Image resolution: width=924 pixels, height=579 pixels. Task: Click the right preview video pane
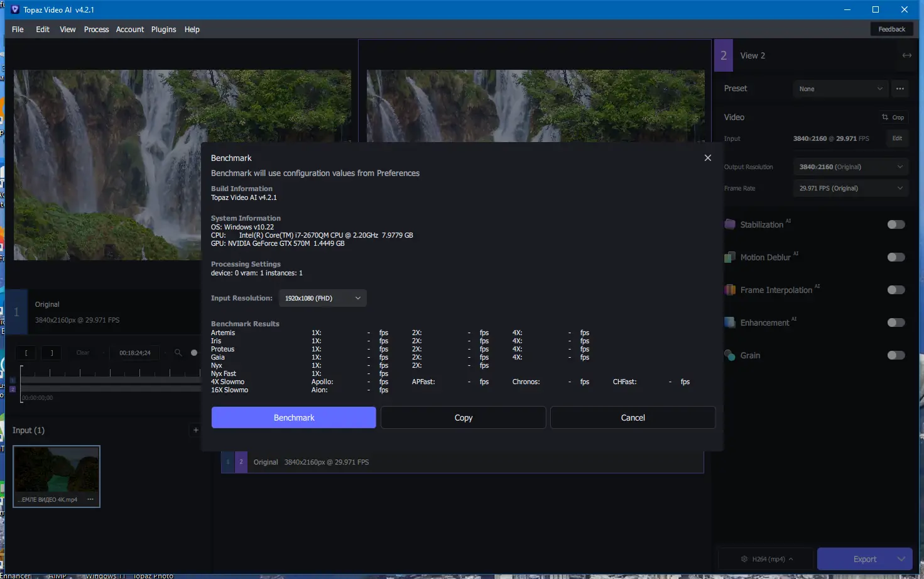coord(535,106)
